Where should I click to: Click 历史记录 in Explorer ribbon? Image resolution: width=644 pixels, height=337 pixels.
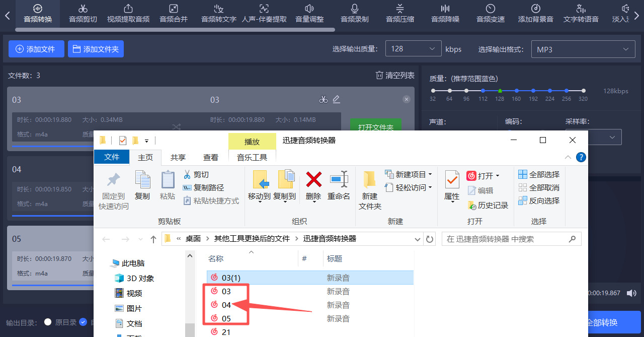coord(488,205)
